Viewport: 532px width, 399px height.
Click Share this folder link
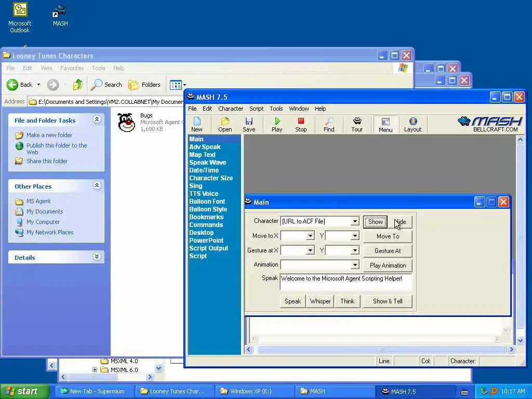[x=47, y=161]
